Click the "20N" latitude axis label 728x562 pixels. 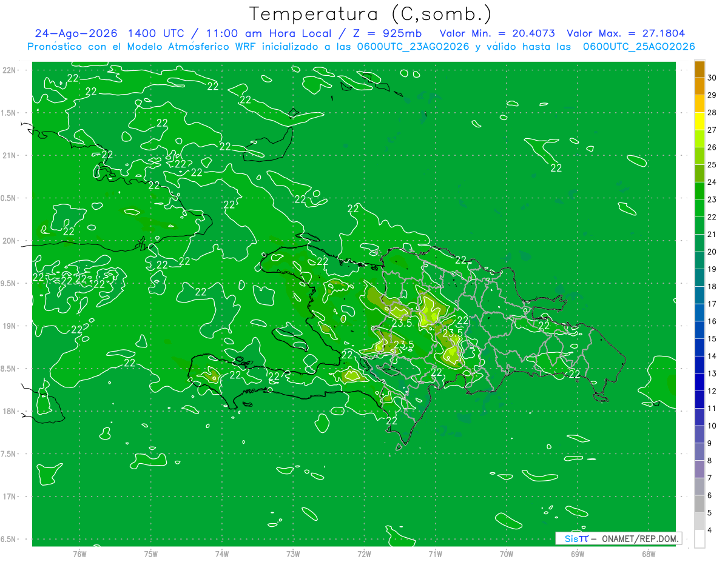click(x=10, y=241)
